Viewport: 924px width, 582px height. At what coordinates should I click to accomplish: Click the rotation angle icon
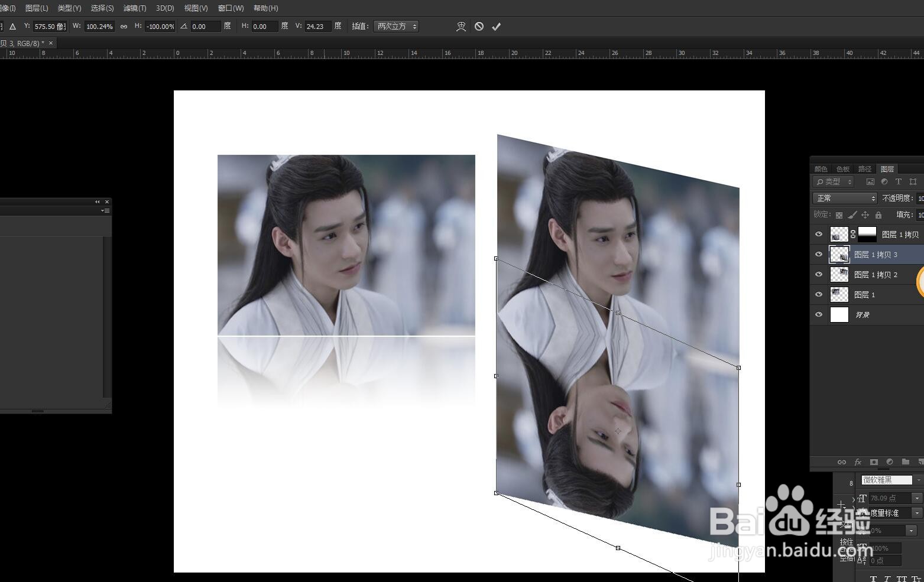[184, 27]
